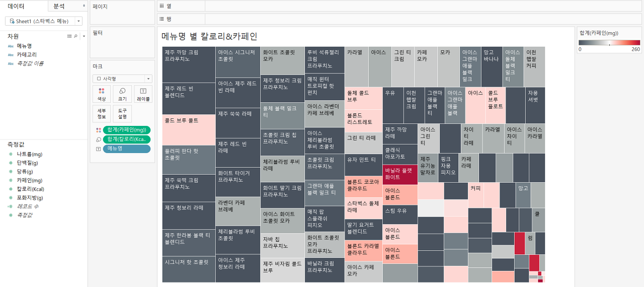The image size is (644, 287).
Task: Select the 포화지방(g) measure
Action: pos(30,197)
